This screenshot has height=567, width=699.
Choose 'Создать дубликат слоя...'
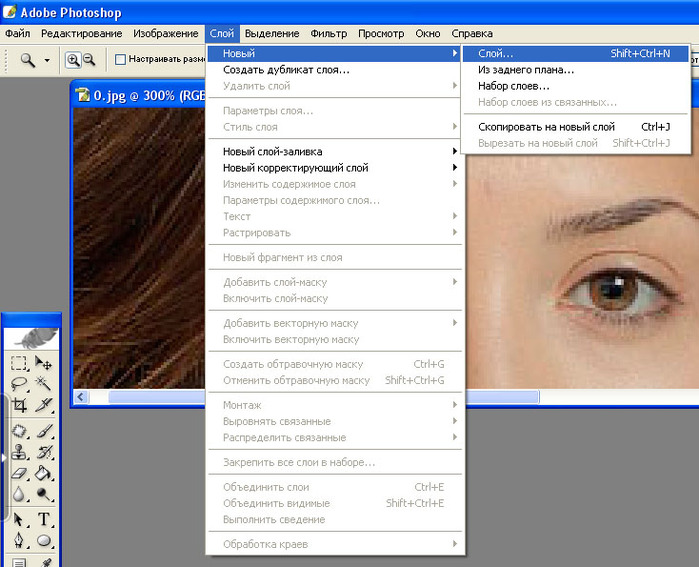click(335, 70)
